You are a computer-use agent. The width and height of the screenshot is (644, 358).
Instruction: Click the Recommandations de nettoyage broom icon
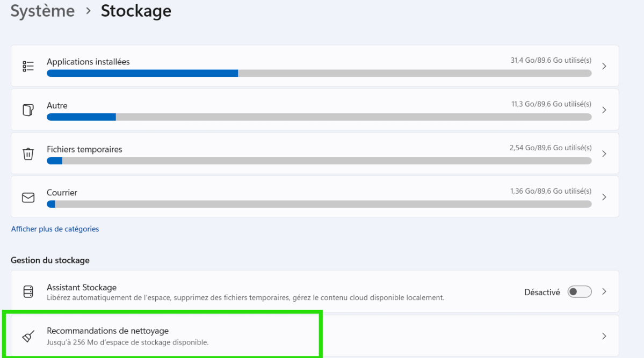[x=28, y=336]
